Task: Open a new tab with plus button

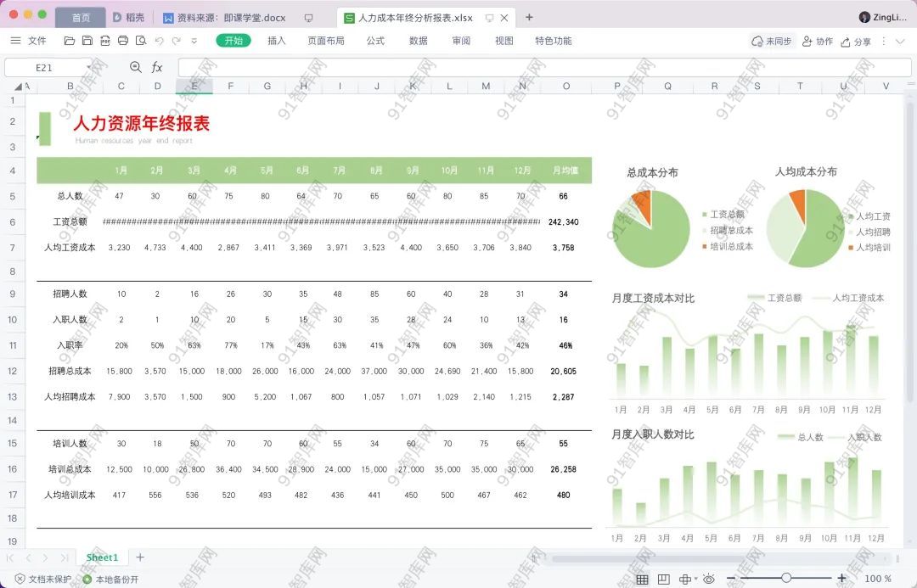Action: (530, 17)
